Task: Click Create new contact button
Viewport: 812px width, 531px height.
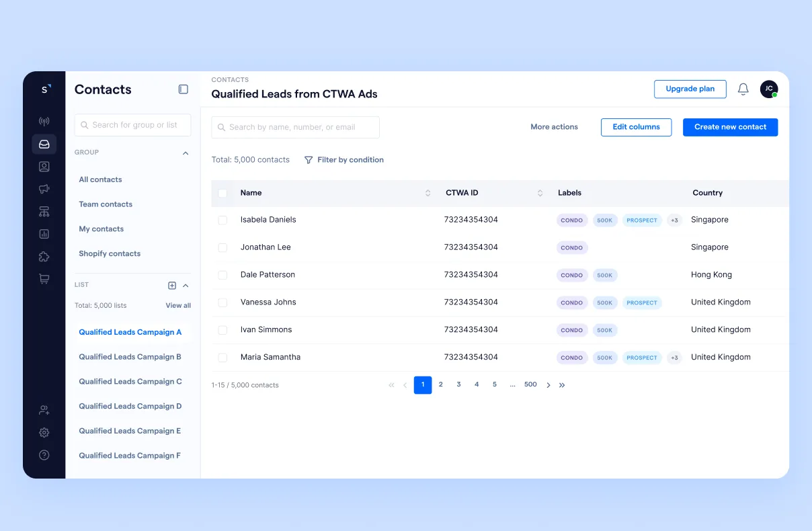Action: (x=730, y=127)
